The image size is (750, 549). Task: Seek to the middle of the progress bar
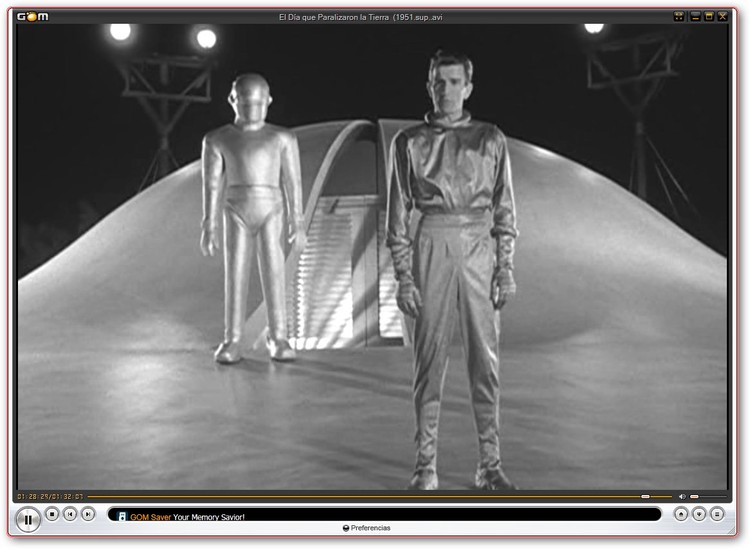click(379, 496)
